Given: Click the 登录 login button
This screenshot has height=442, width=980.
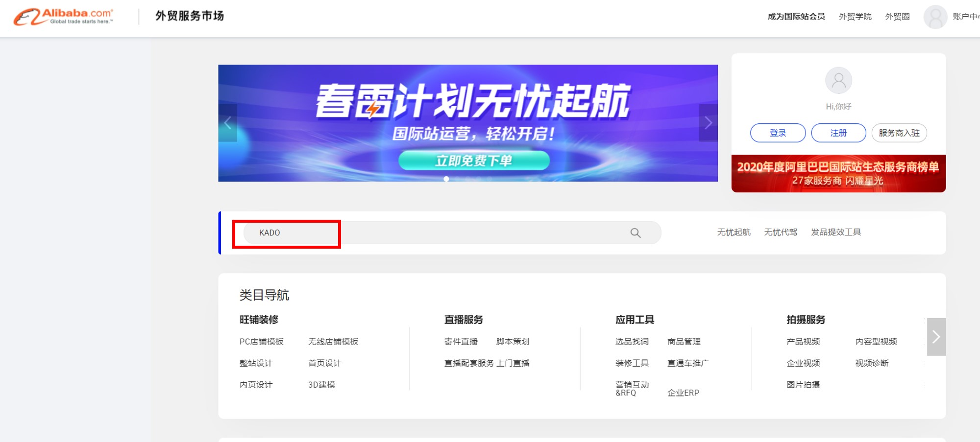Looking at the screenshot, I should click(x=777, y=133).
